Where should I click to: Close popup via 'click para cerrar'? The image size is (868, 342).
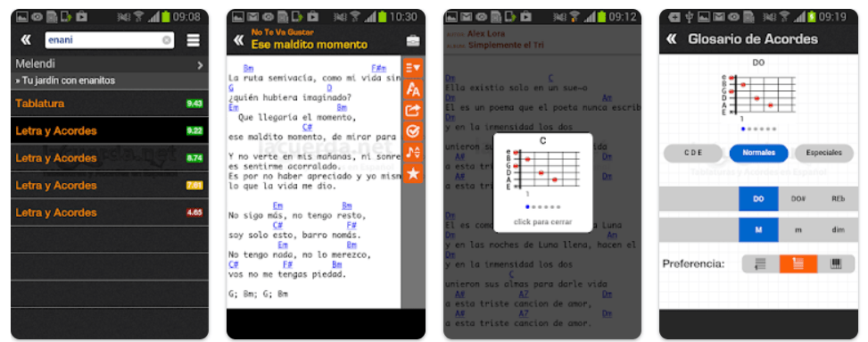pos(542,221)
